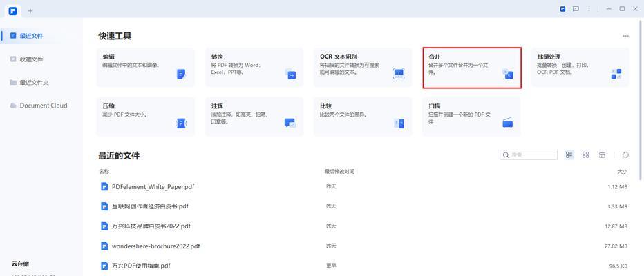The width and height of the screenshot is (644, 276).
Task: Click the clear recent files trash icon
Action: pyautogui.click(x=602, y=155)
